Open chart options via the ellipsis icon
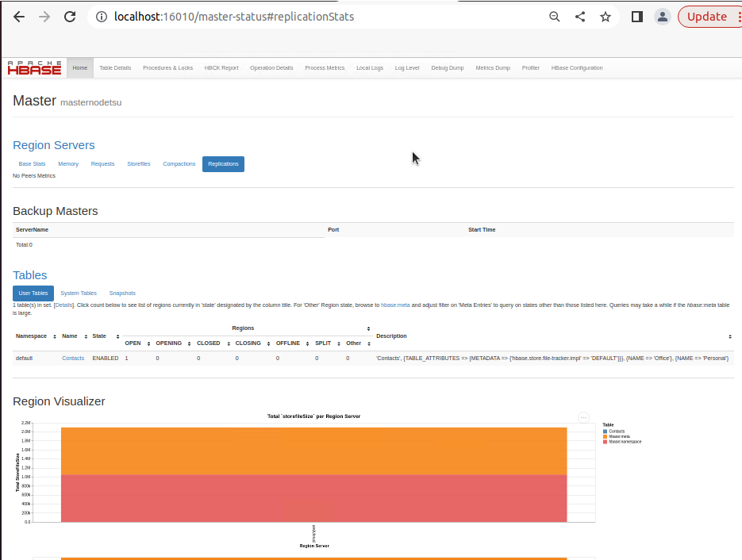The image size is (742, 560). (583, 416)
